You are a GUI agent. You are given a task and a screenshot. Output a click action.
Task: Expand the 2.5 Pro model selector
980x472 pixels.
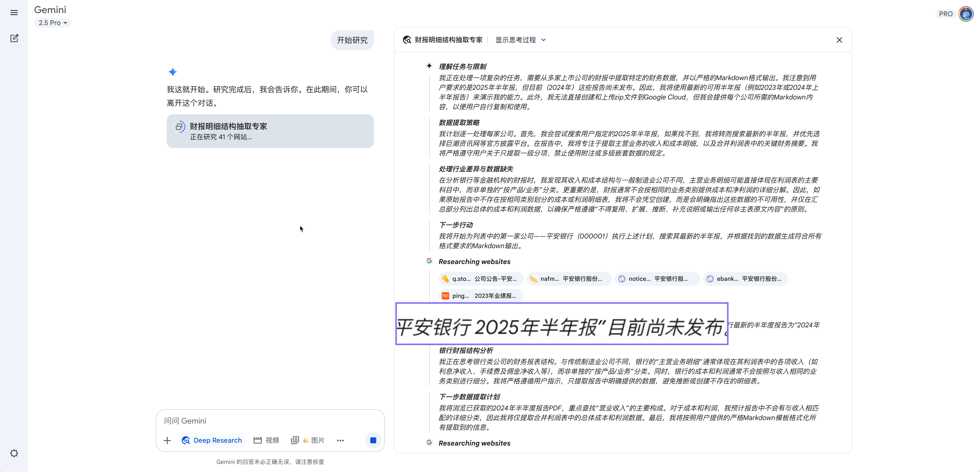(x=53, y=23)
